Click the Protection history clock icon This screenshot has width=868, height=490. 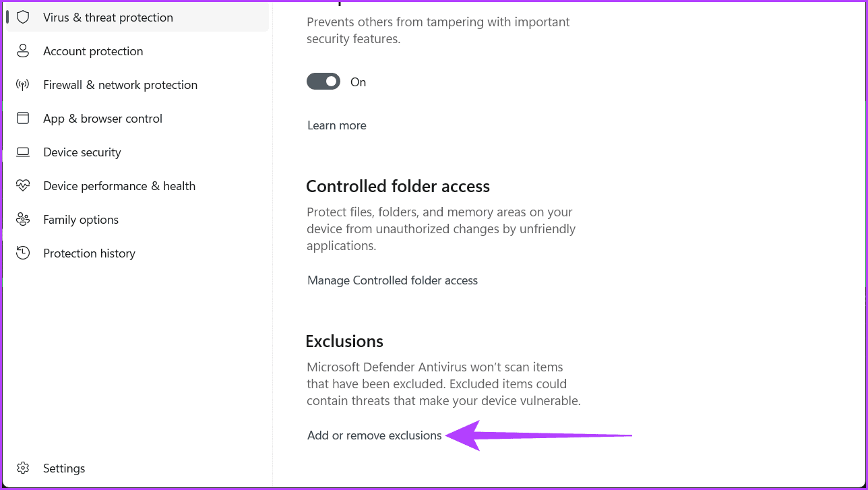coord(23,253)
